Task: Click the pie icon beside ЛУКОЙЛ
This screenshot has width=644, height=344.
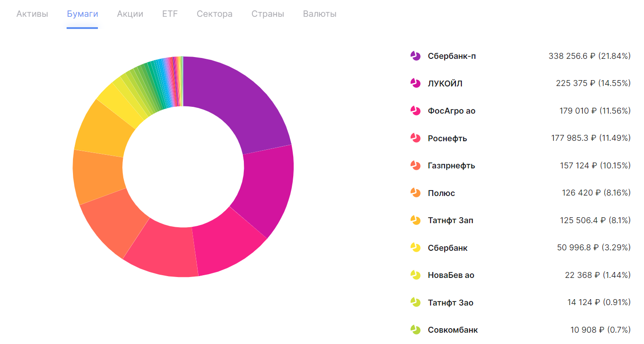Action: pyautogui.click(x=416, y=83)
